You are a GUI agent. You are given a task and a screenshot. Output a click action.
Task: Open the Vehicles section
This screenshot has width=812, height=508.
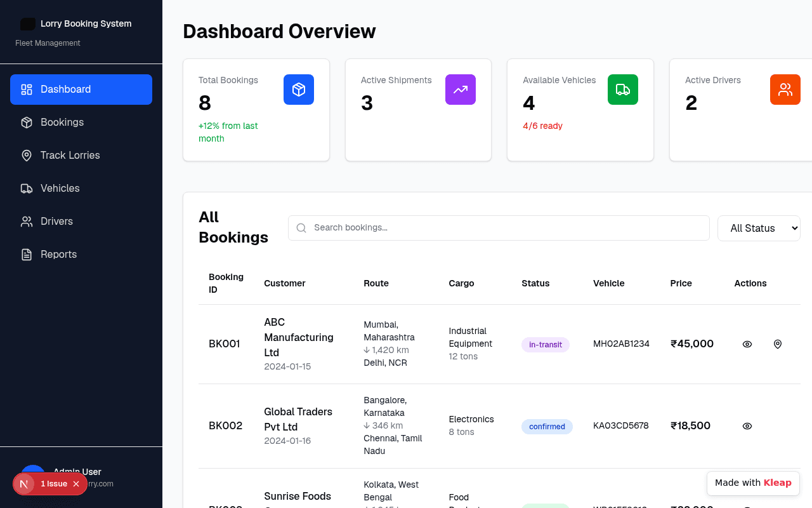click(81, 189)
